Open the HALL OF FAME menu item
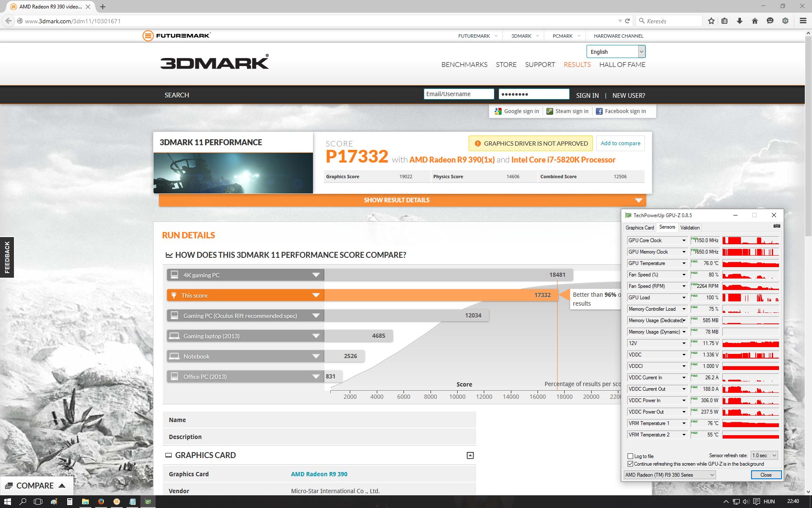This screenshot has width=812, height=508. [x=622, y=65]
